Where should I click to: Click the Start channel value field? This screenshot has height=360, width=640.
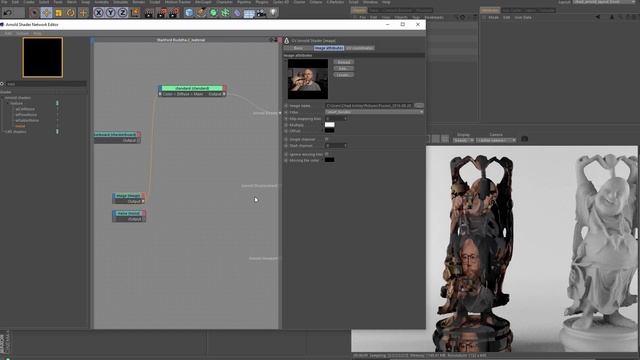(x=336, y=146)
